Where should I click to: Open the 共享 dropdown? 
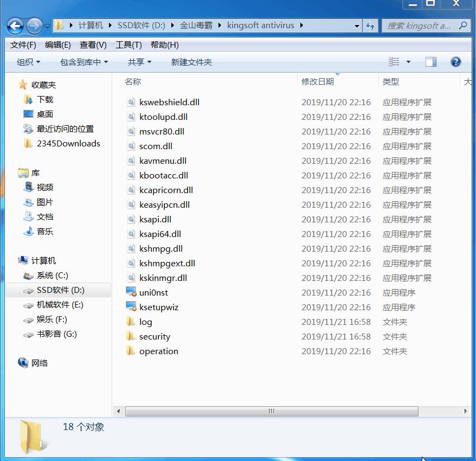pyautogui.click(x=139, y=62)
